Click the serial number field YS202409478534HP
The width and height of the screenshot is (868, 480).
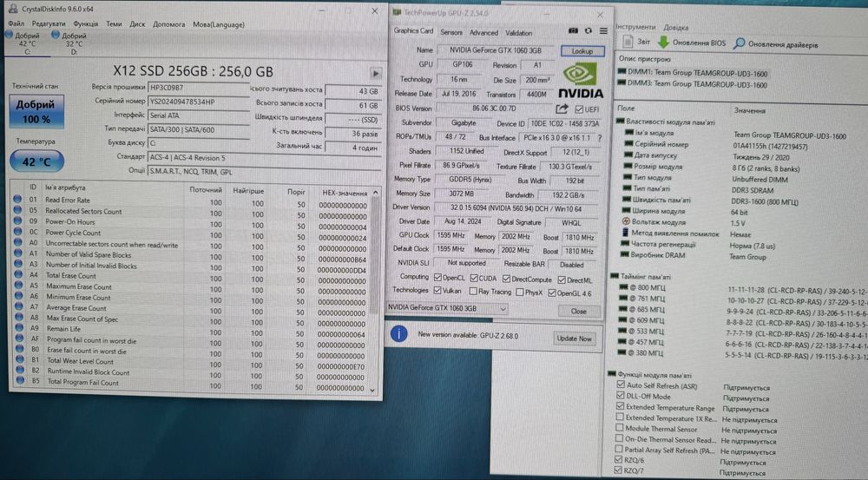click(x=198, y=102)
